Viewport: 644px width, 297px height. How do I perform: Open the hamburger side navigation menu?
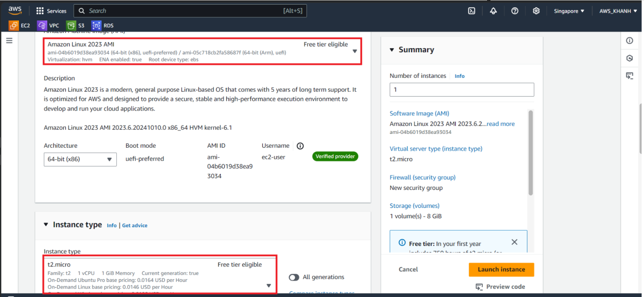9,41
